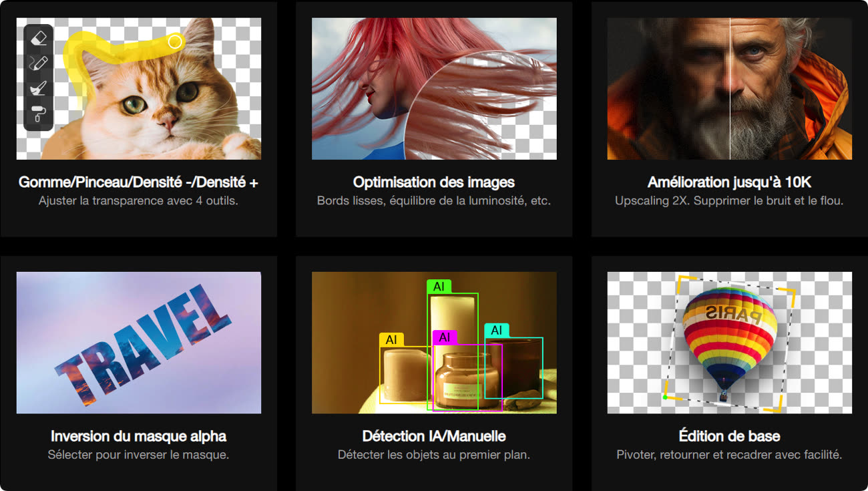The width and height of the screenshot is (868, 491).
Task: Click the Gomme/Pinceau/Densité heading
Action: click(x=139, y=182)
